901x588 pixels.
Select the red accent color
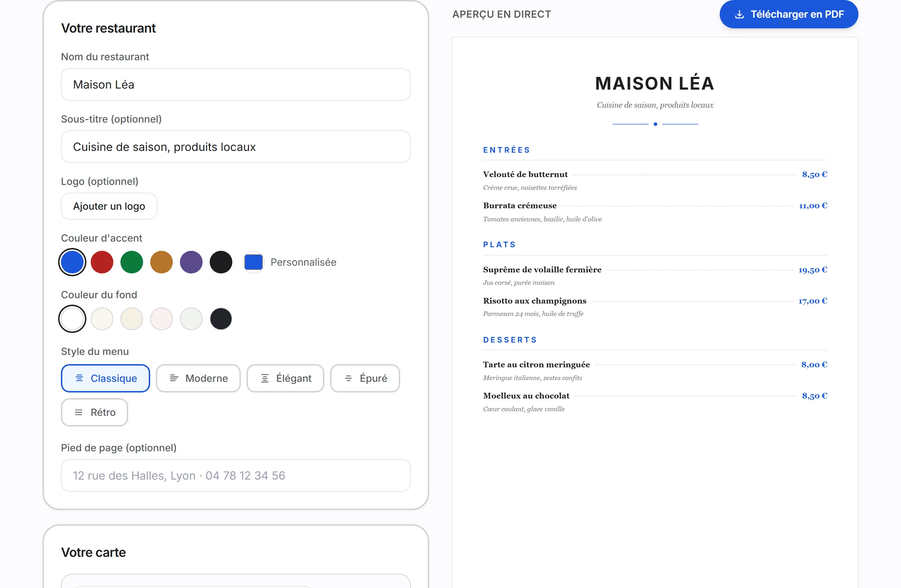click(102, 262)
